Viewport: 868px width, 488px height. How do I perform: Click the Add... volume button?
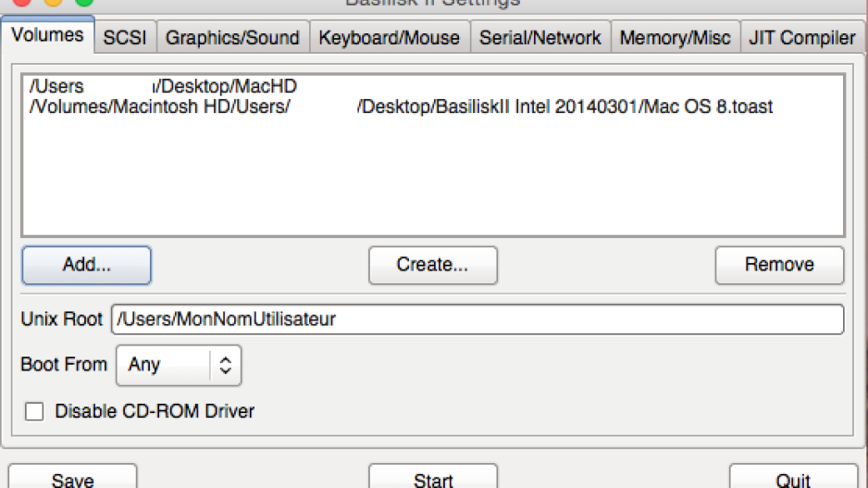86,265
